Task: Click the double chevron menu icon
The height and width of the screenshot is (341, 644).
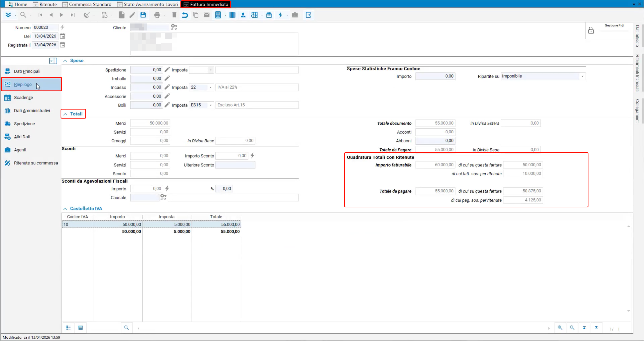Action: [x=8, y=15]
